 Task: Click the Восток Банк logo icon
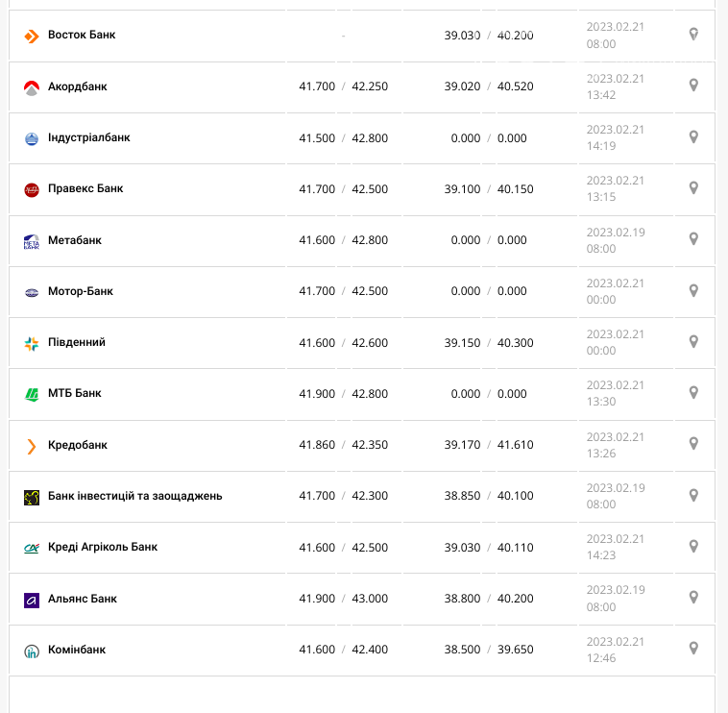32,36
